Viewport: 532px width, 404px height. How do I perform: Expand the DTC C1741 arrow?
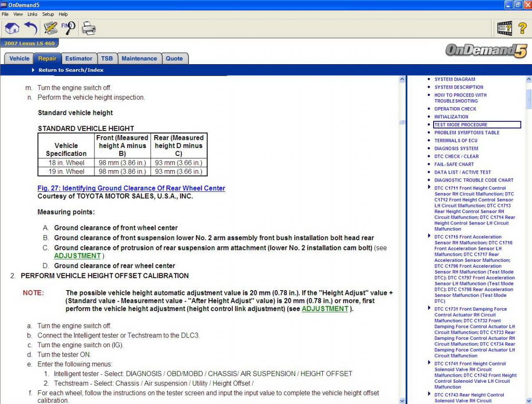[x=429, y=363]
